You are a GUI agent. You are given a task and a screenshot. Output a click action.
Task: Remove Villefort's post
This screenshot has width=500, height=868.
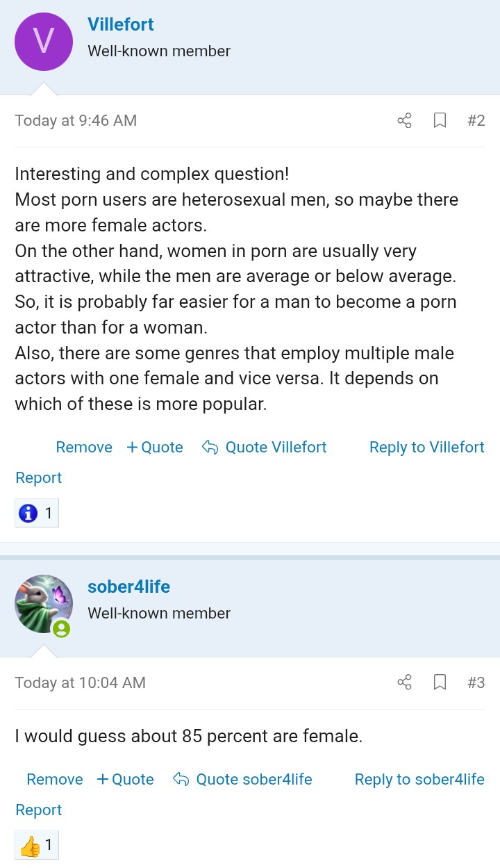[x=84, y=448]
